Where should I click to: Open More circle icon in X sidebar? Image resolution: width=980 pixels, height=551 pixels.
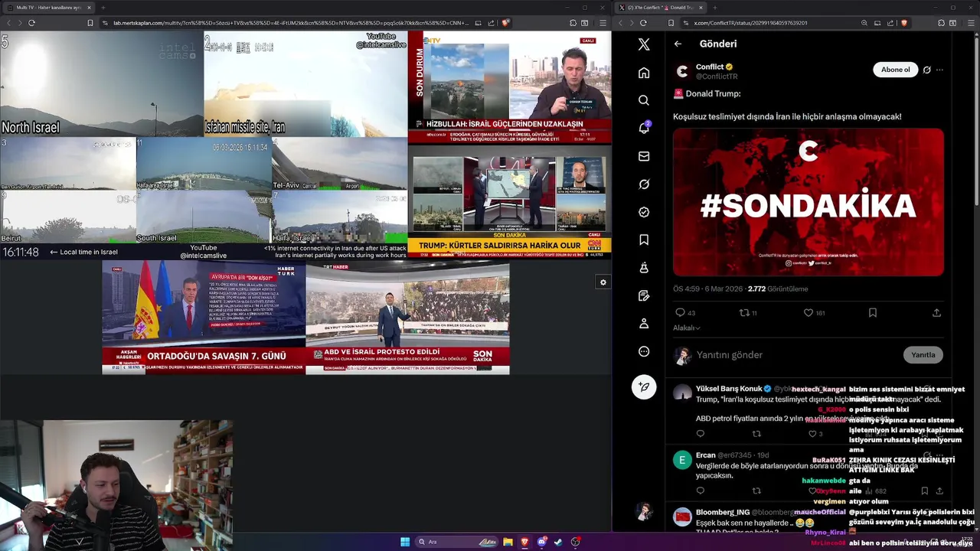644,351
